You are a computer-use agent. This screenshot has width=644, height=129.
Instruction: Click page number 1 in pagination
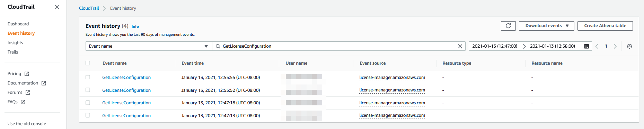pyautogui.click(x=606, y=46)
